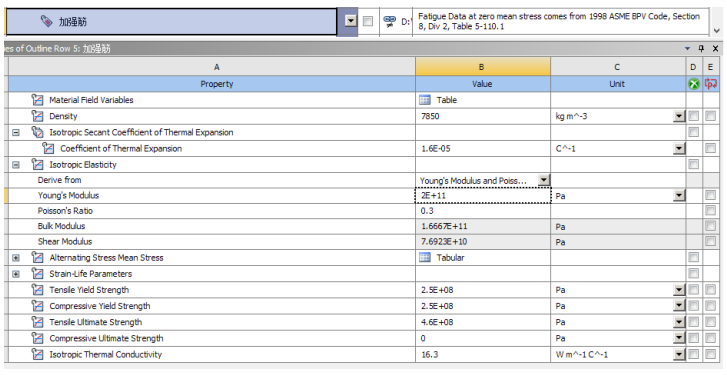727x375 pixels.
Task: Toggle Tensile Yield Strength suppress checkbox
Action: point(694,290)
